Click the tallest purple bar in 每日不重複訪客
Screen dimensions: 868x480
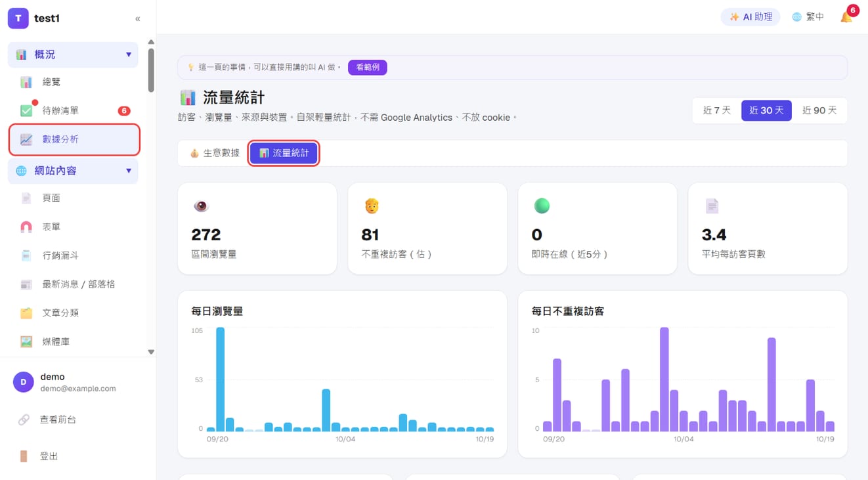tap(664, 380)
